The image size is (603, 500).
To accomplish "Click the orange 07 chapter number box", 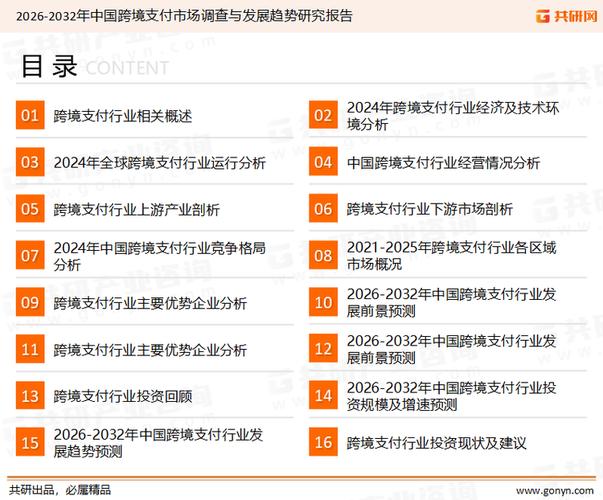I will pyautogui.click(x=30, y=255).
